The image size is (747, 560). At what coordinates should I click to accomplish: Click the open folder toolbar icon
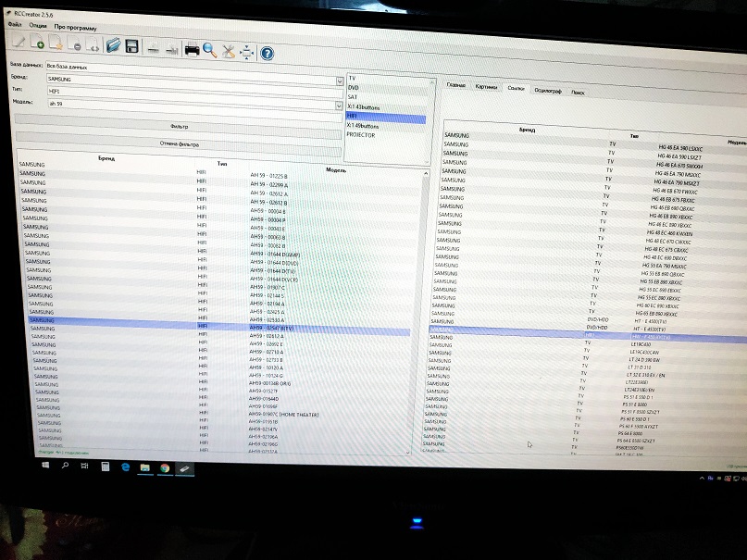click(x=113, y=45)
